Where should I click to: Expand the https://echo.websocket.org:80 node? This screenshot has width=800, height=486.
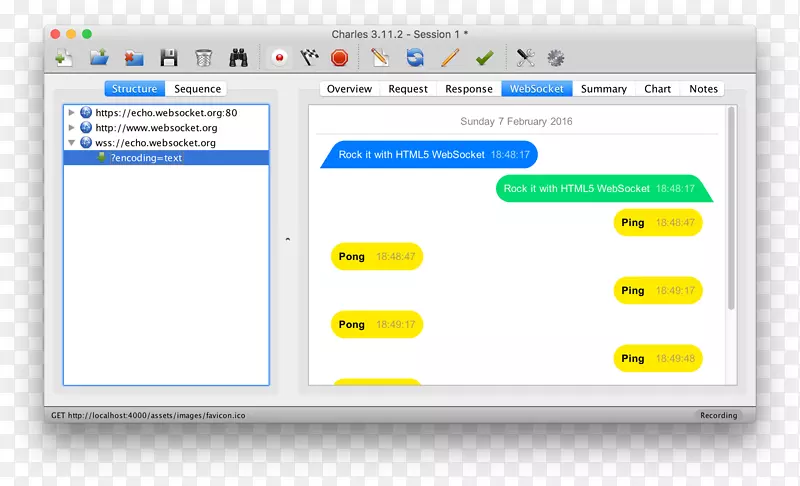coord(72,113)
